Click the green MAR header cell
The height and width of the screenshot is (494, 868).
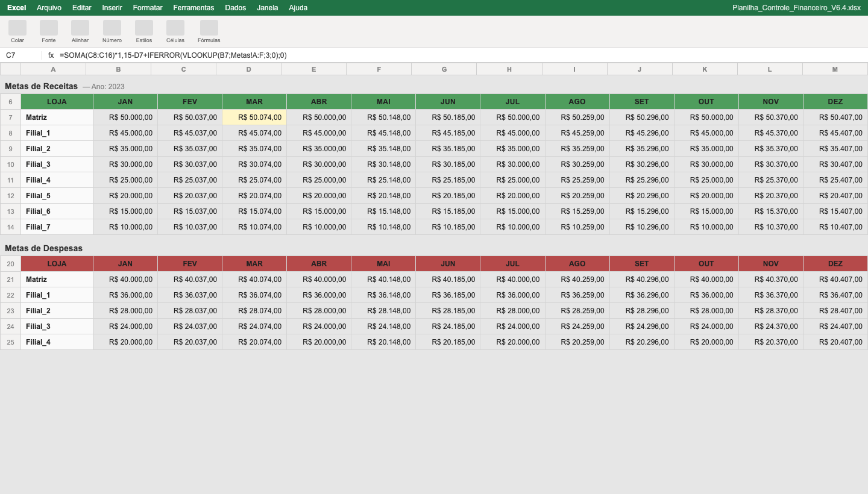tap(254, 102)
